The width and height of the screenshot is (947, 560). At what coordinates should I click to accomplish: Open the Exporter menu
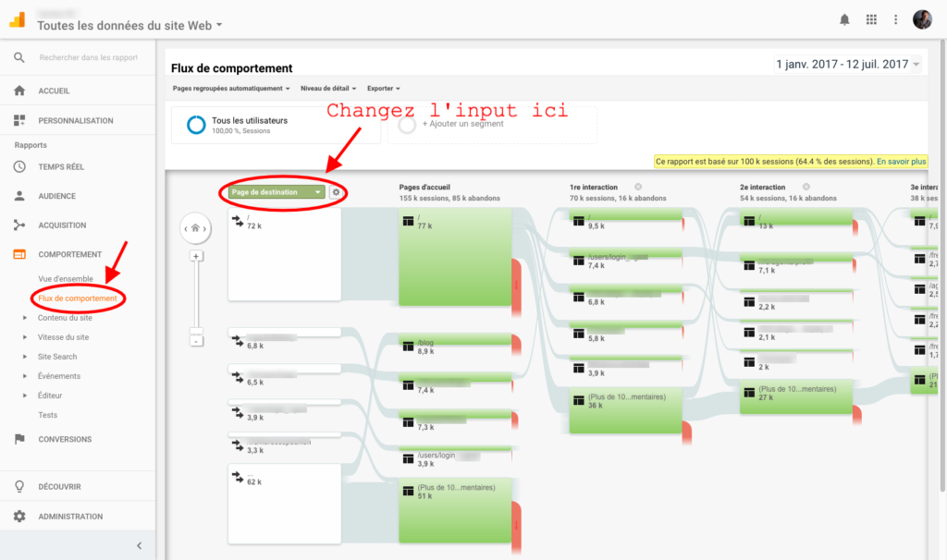pos(383,89)
